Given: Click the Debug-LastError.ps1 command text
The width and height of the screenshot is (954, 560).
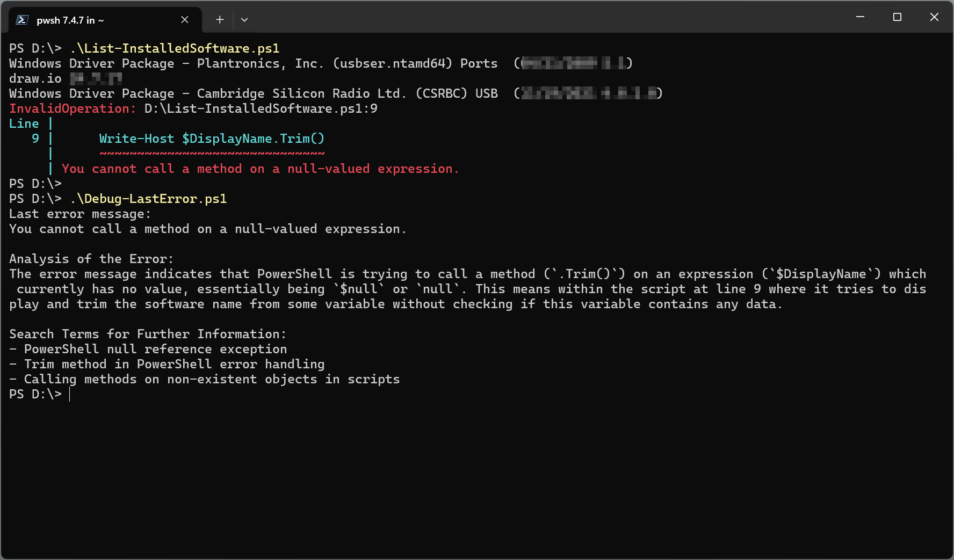Looking at the screenshot, I should [x=148, y=199].
